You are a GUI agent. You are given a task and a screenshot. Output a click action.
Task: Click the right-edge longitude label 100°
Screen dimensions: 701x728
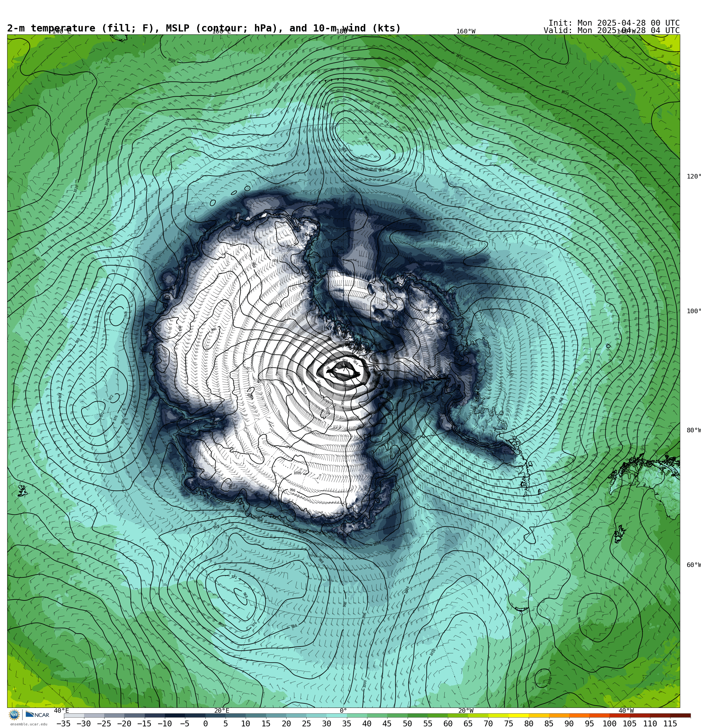[694, 311]
